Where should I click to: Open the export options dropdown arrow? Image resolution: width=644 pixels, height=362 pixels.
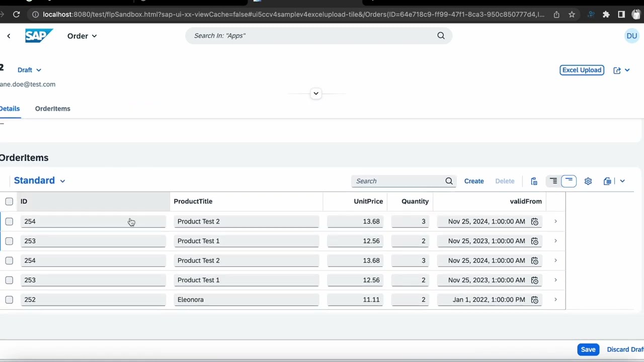click(622, 181)
